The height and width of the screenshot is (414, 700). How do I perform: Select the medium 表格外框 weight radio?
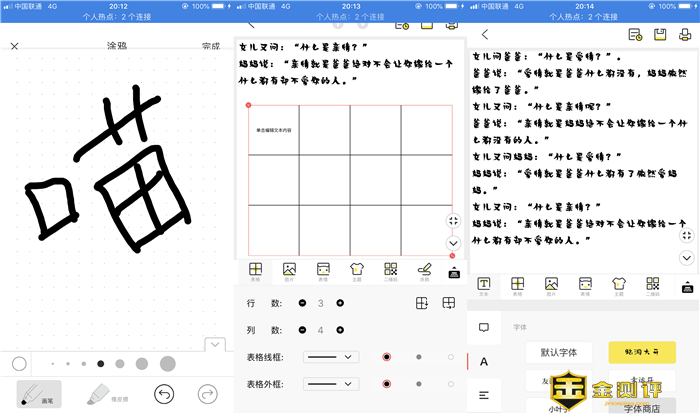[x=419, y=383]
